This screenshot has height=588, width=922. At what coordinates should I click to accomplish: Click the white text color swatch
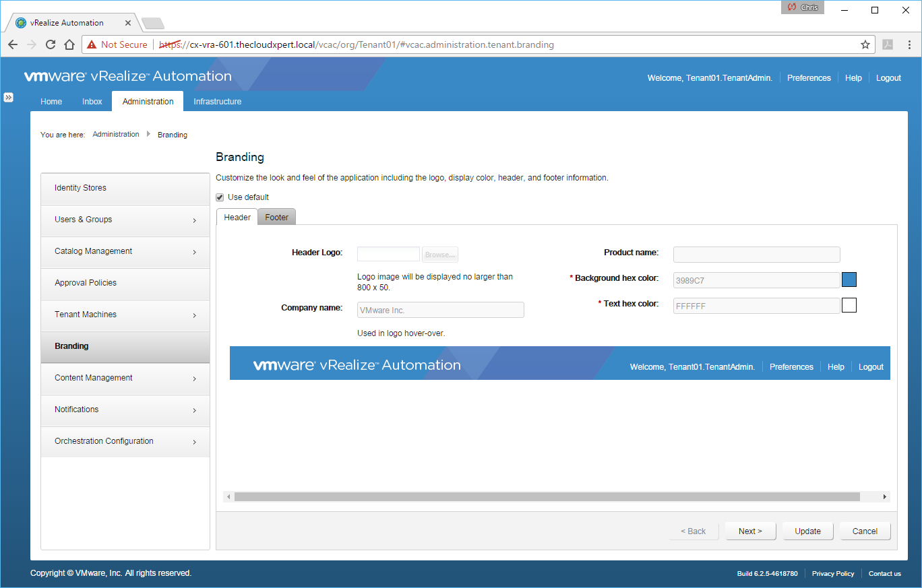click(x=849, y=305)
